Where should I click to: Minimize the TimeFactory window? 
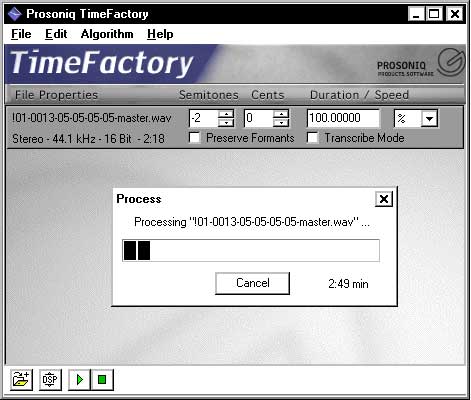tap(416, 14)
